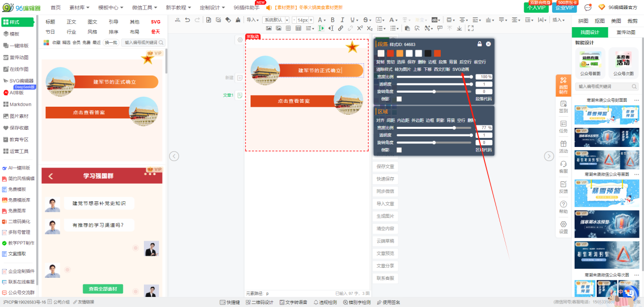644x307 pixels.
Task: Enable 倒影 checkbox in the 段落 panel
Action: tap(399, 99)
